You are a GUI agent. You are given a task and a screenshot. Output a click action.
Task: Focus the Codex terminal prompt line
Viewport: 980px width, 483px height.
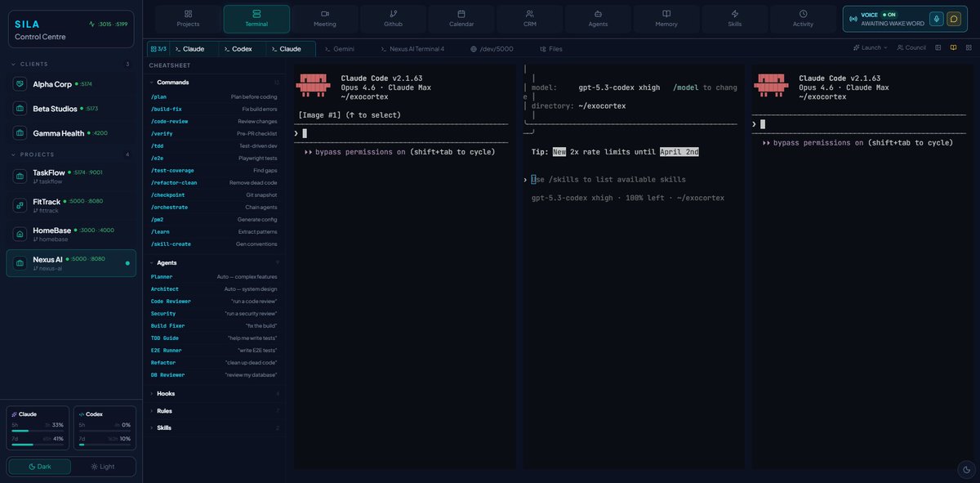pos(629,179)
